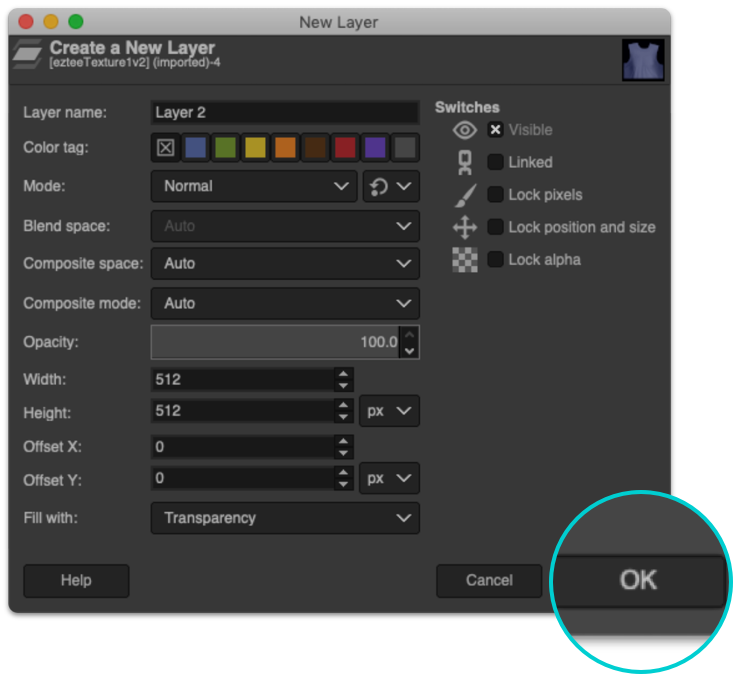Image resolution: width=733 pixels, height=674 pixels.
Task: Click the move arrows icon beside Lock position
Action: pyautogui.click(x=465, y=227)
